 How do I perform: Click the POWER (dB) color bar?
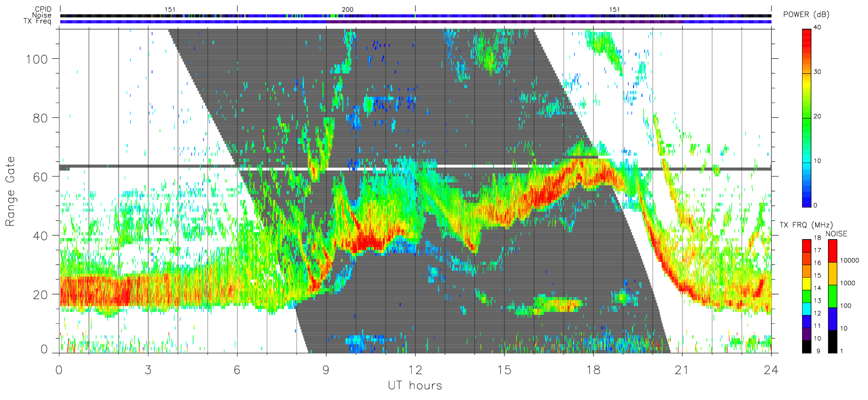click(x=807, y=118)
